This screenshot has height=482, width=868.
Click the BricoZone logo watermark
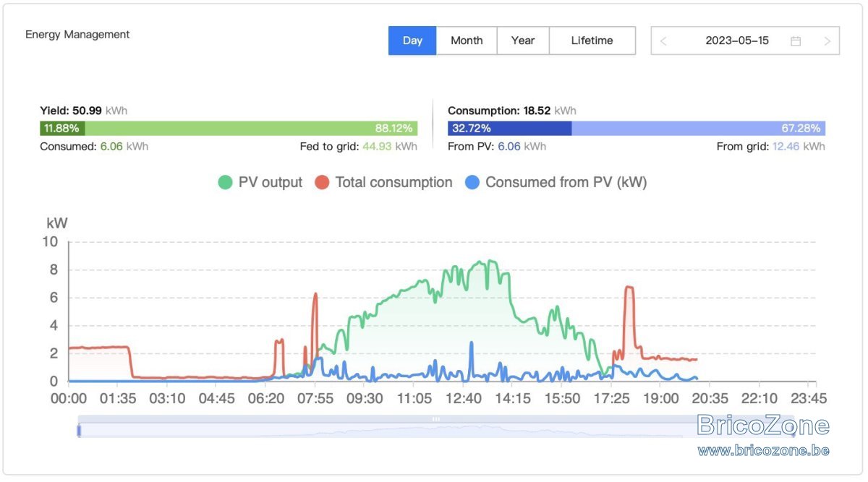point(764,425)
